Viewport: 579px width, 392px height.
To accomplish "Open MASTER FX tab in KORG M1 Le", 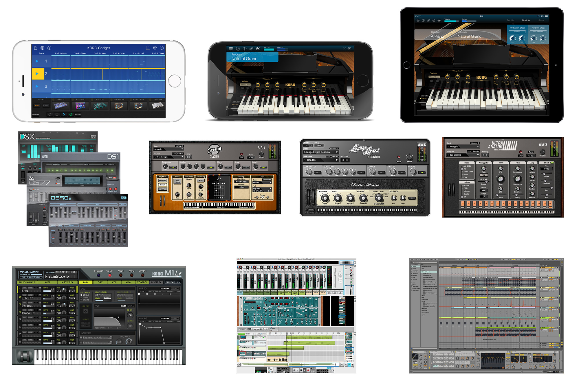I will (67, 282).
